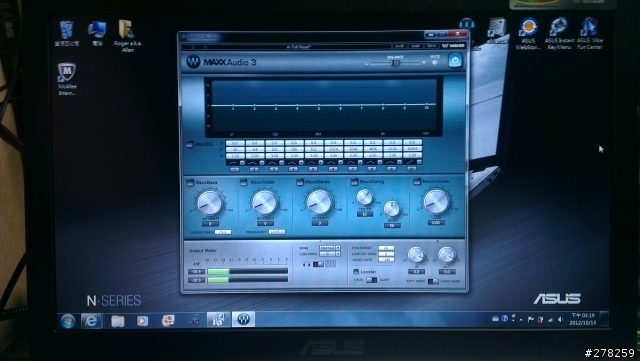This screenshot has width=640, height=361.
Task: Click the headphones icon near Span
Action: point(306,264)
